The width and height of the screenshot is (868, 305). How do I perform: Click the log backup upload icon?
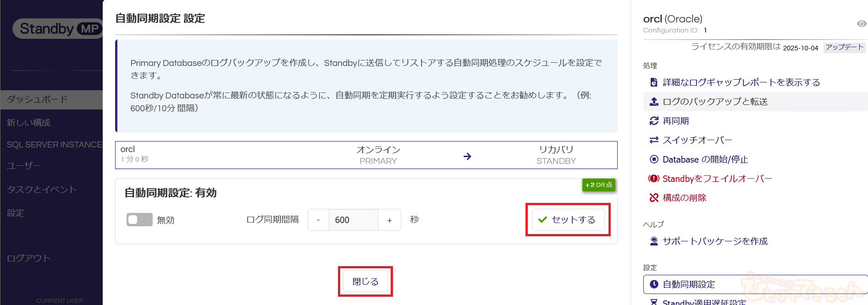(x=654, y=102)
